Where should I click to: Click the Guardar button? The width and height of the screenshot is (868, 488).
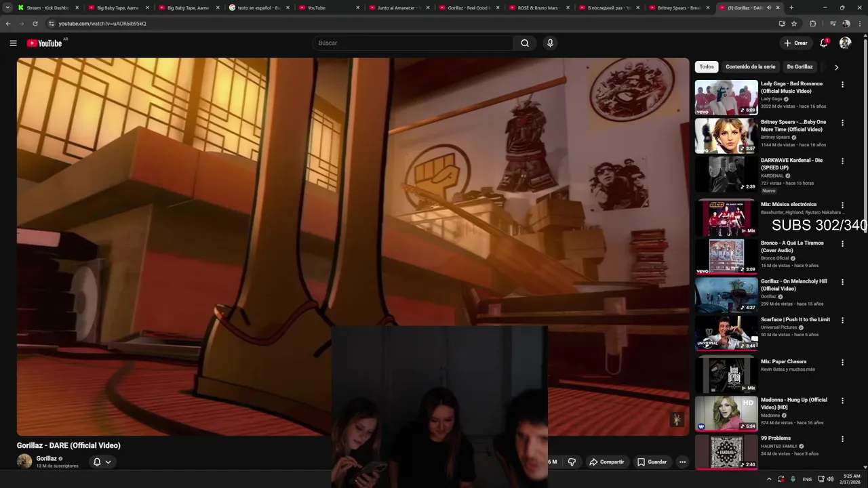coord(652,462)
